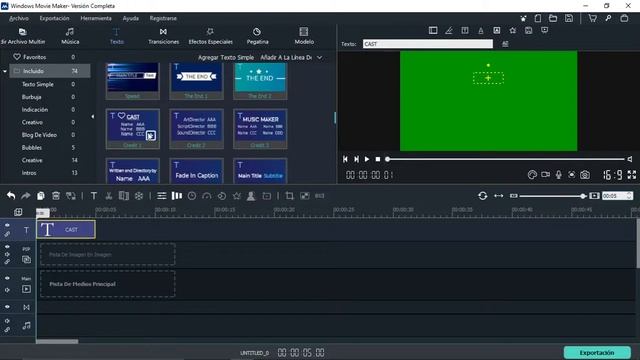
Task: Switch to the Transiciones tab
Action: click(163, 36)
